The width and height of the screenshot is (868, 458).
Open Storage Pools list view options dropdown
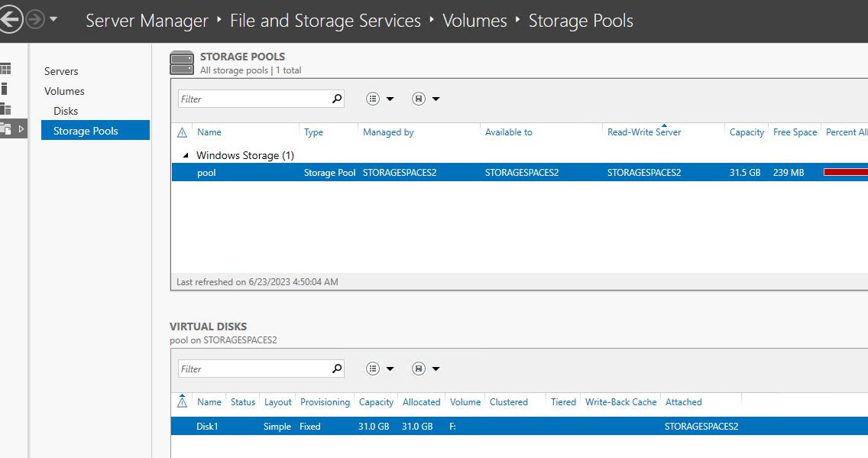pos(381,99)
